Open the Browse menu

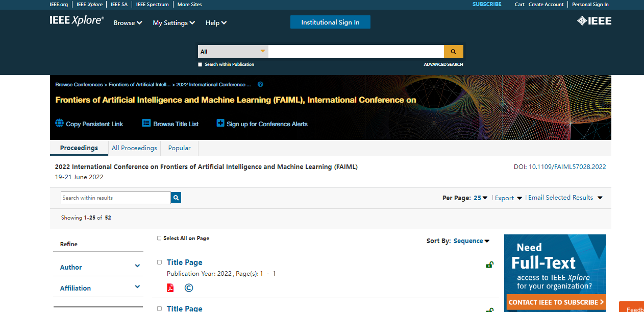pyautogui.click(x=128, y=22)
